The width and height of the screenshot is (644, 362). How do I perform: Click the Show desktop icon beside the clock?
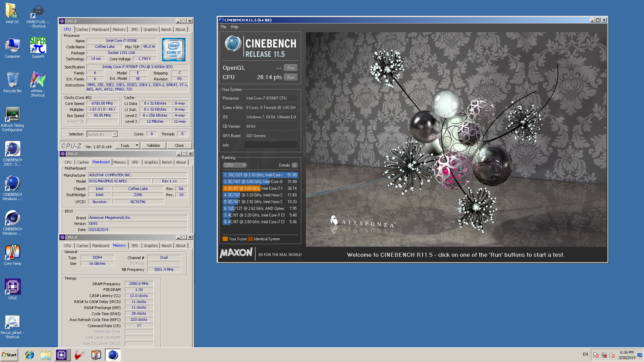[x=640, y=355]
